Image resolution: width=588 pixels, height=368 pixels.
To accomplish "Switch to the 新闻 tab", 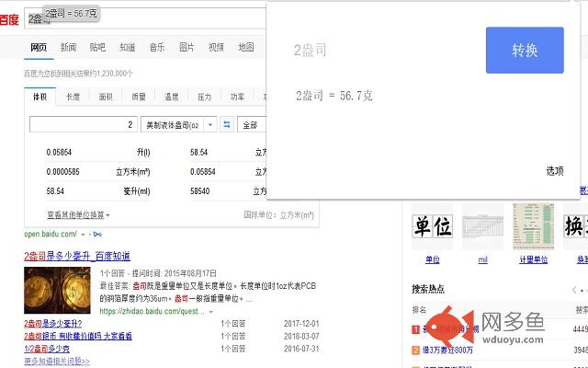I will click(x=68, y=47).
